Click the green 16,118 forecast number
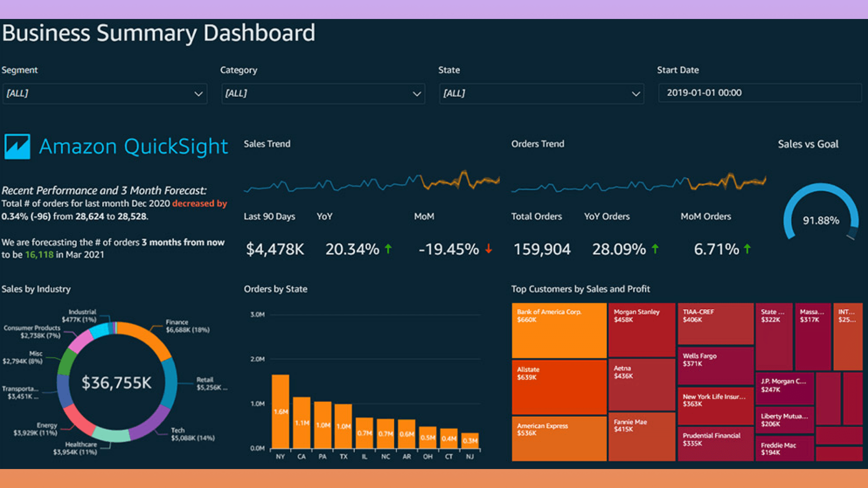 point(39,254)
